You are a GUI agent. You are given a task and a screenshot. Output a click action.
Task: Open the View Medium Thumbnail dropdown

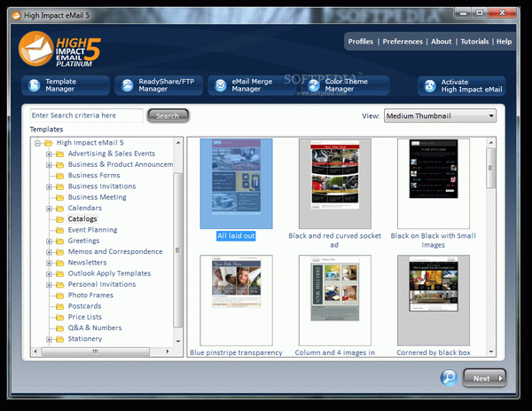point(440,115)
